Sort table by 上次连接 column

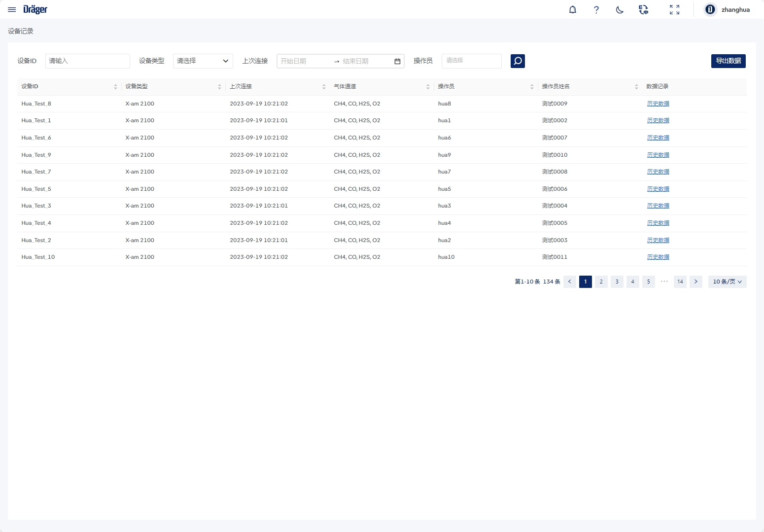(324, 87)
